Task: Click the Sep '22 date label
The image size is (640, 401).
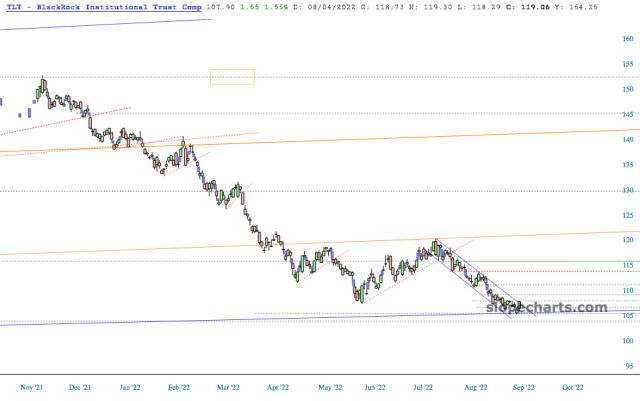Action: tap(523, 387)
